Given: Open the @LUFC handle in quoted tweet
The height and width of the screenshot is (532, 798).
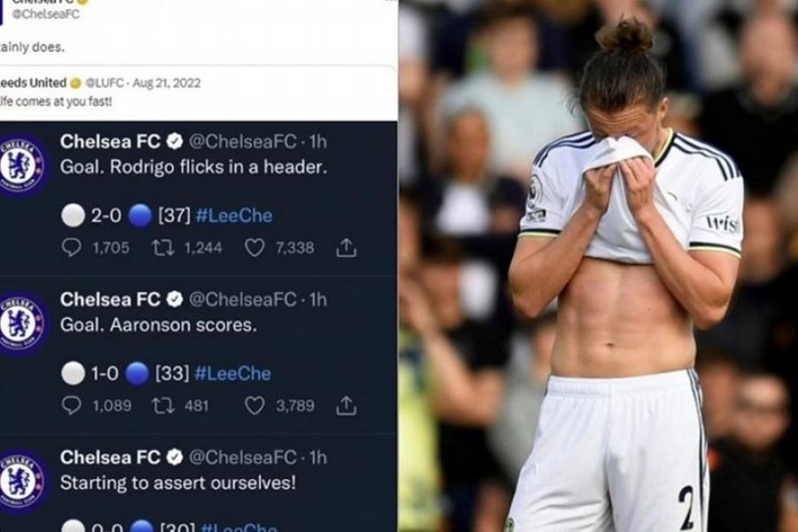Looking at the screenshot, I should (x=104, y=82).
